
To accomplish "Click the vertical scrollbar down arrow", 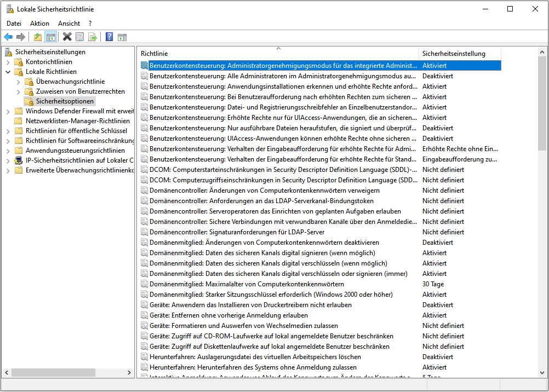I will point(542,373).
